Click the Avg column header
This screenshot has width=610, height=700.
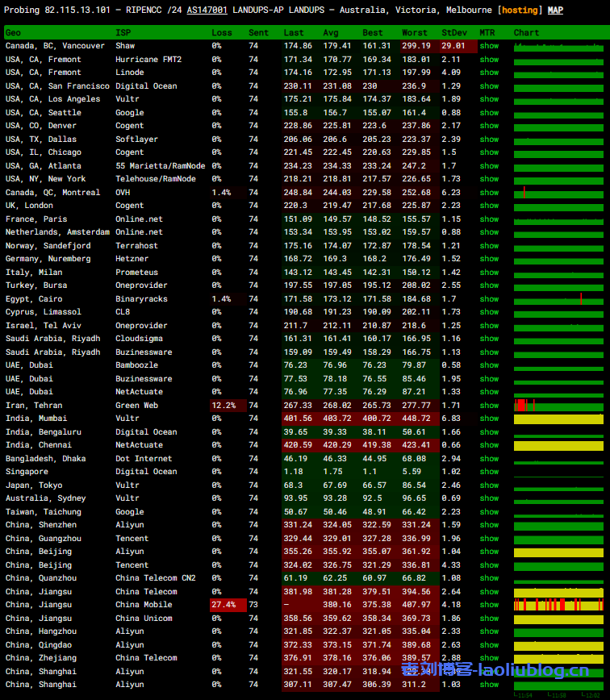point(331,33)
